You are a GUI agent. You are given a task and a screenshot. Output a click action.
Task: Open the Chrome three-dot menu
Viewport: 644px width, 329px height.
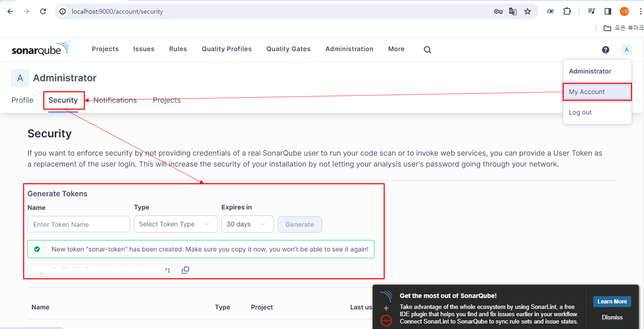(640, 12)
